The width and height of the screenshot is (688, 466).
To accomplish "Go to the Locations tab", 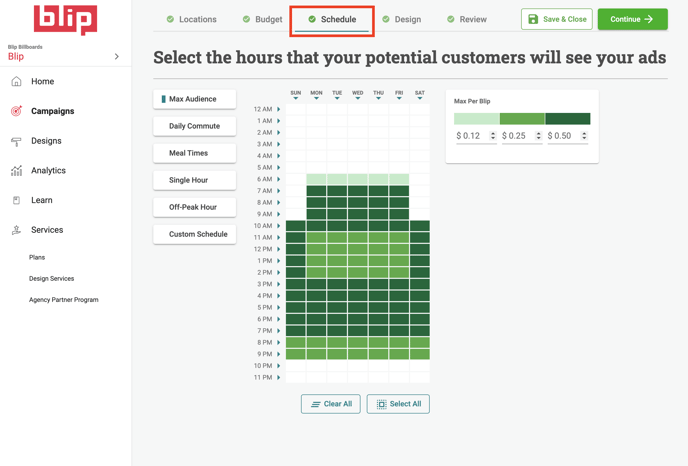I will pos(192,19).
